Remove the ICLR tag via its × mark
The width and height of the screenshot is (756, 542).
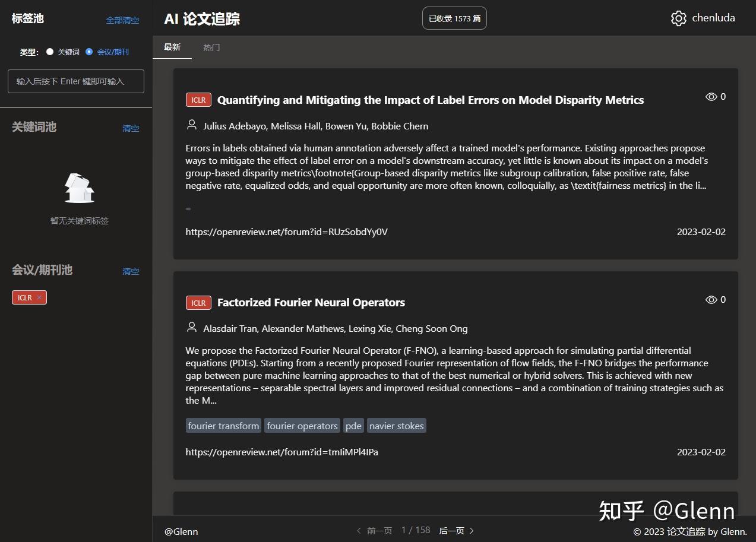tap(39, 297)
